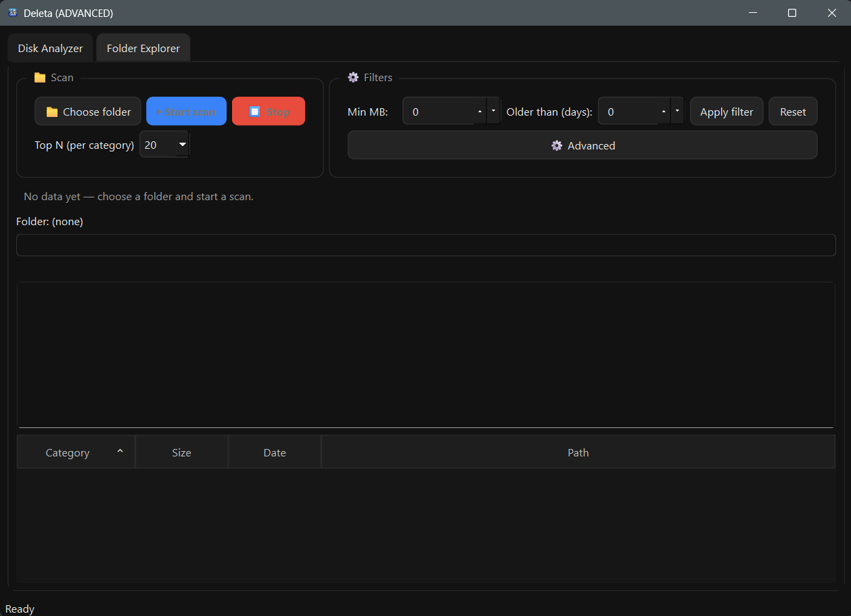Click the sort arrow in Category header
The height and width of the screenshot is (616, 851).
[120, 451]
